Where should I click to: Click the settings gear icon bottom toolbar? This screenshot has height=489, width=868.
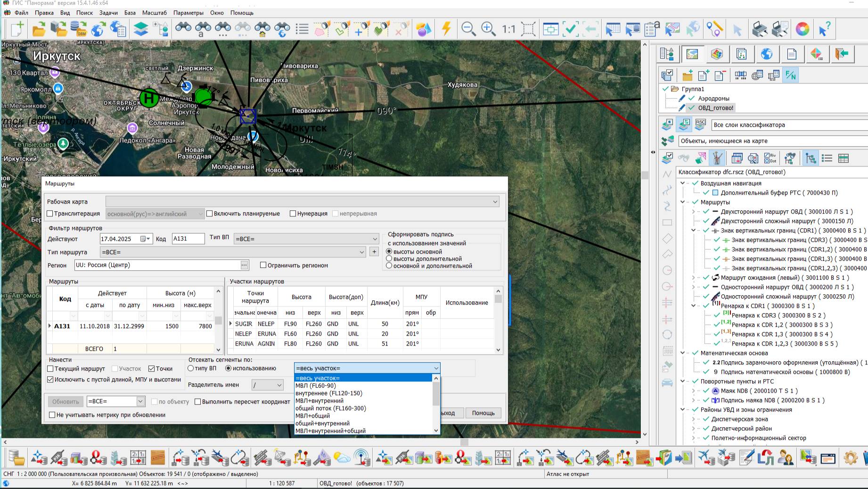(x=851, y=457)
